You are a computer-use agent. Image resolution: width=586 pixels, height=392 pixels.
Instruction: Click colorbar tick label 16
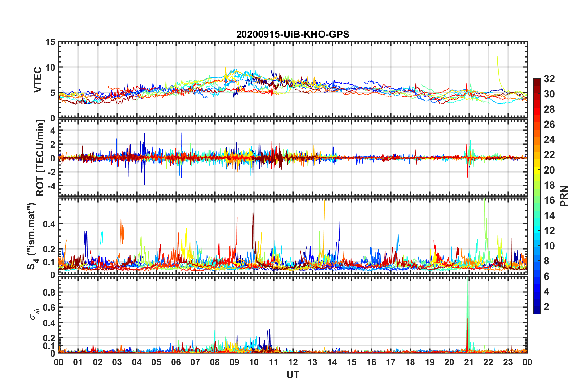click(549, 200)
